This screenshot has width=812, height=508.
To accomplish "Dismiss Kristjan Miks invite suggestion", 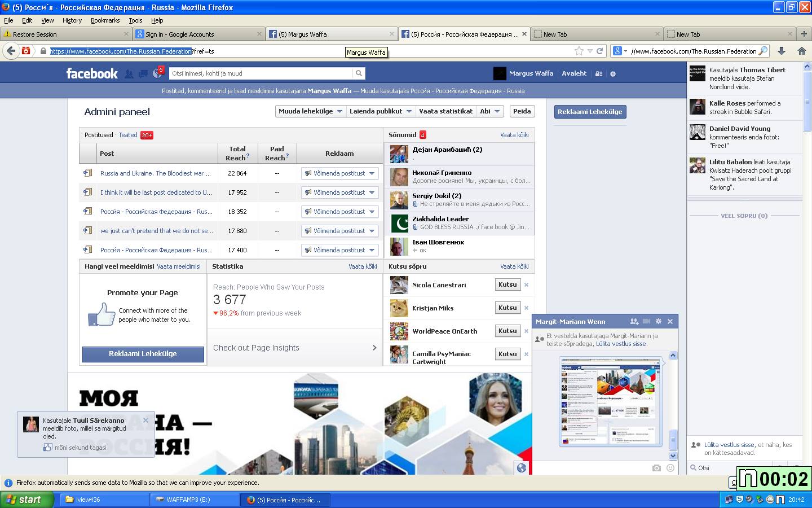I will pyautogui.click(x=526, y=308).
